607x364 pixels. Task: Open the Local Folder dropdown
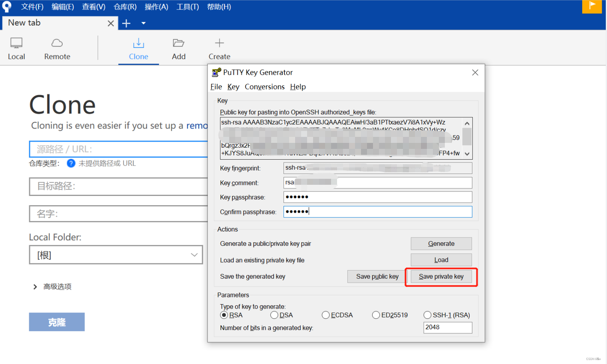point(116,255)
